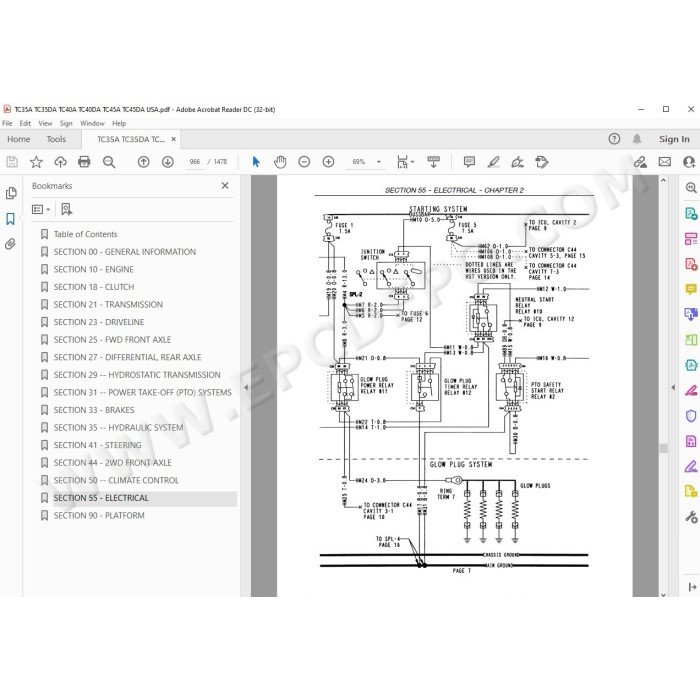Viewport: 700px width, 700px height.
Task: Click the Save file icon
Action: [x=12, y=162]
